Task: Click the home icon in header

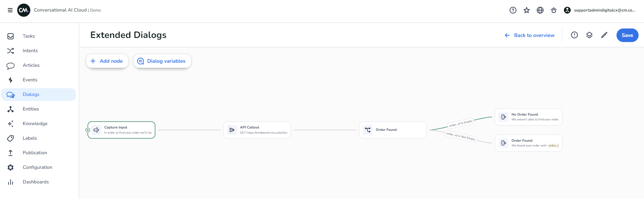Action: [x=554, y=10]
